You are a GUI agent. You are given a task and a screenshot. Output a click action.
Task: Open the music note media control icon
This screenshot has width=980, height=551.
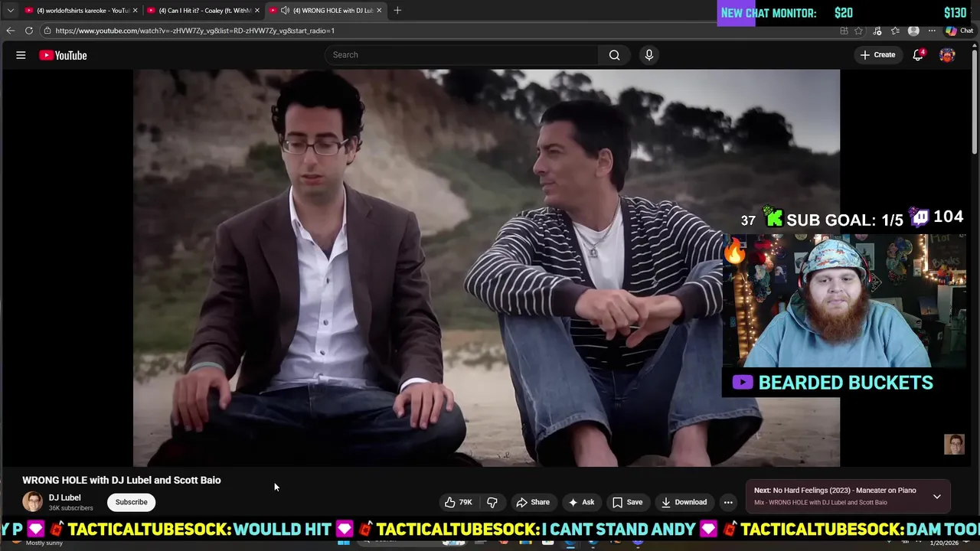click(x=877, y=31)
